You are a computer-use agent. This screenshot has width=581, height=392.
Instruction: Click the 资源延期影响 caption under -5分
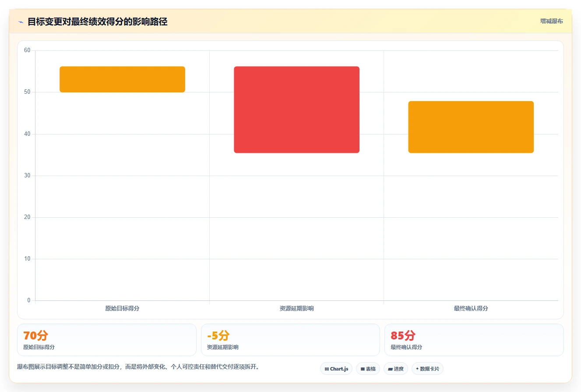coord(223,347)
